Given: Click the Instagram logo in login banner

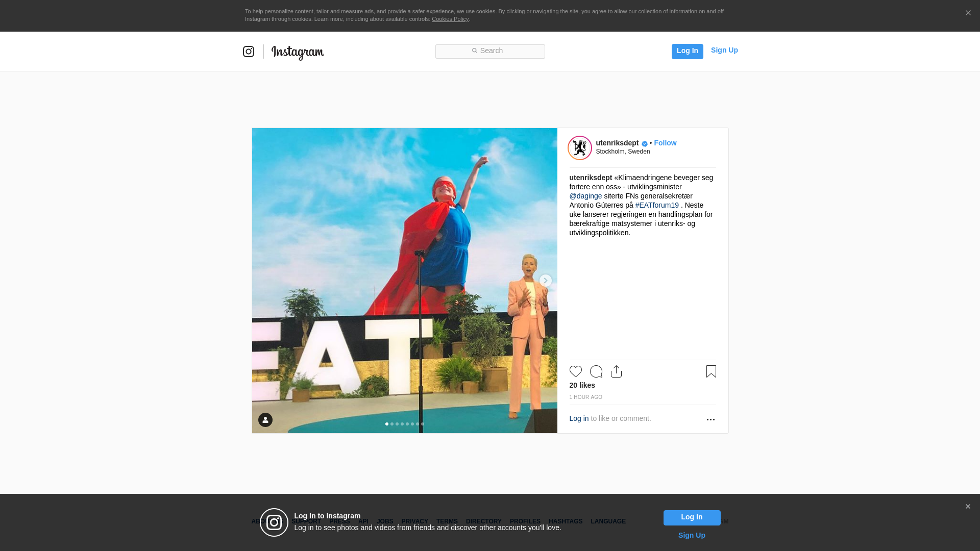Looking at the screenshot, I should [x=274, y=522].
